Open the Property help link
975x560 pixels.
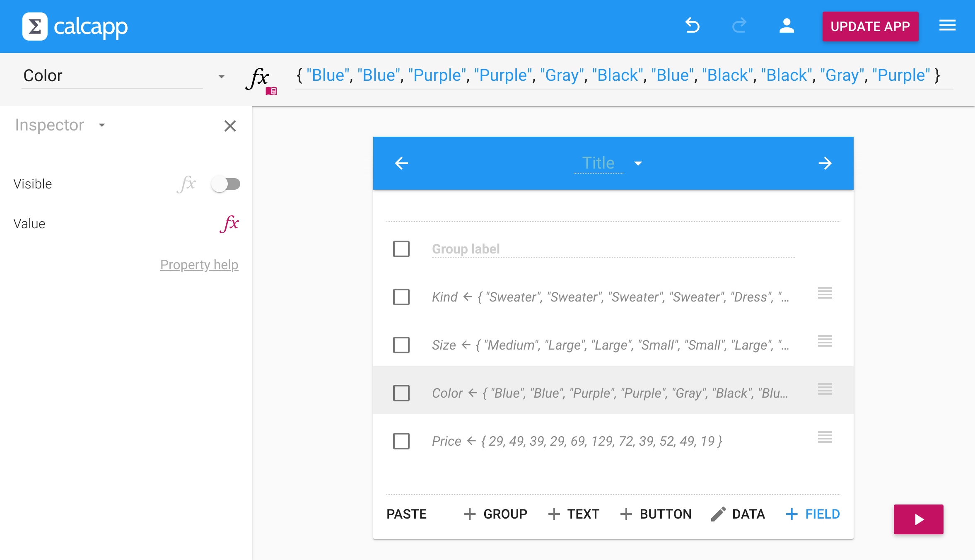[199, 264]
